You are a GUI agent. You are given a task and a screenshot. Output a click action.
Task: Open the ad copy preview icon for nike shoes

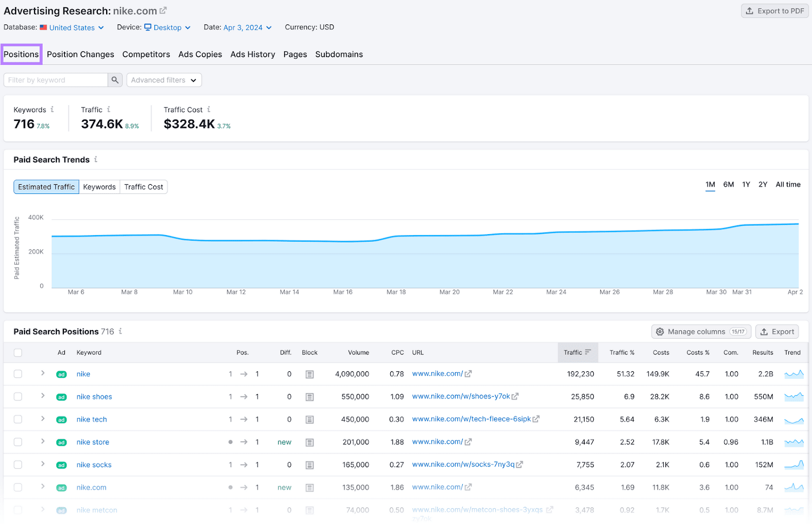click(x=310, y=397)
